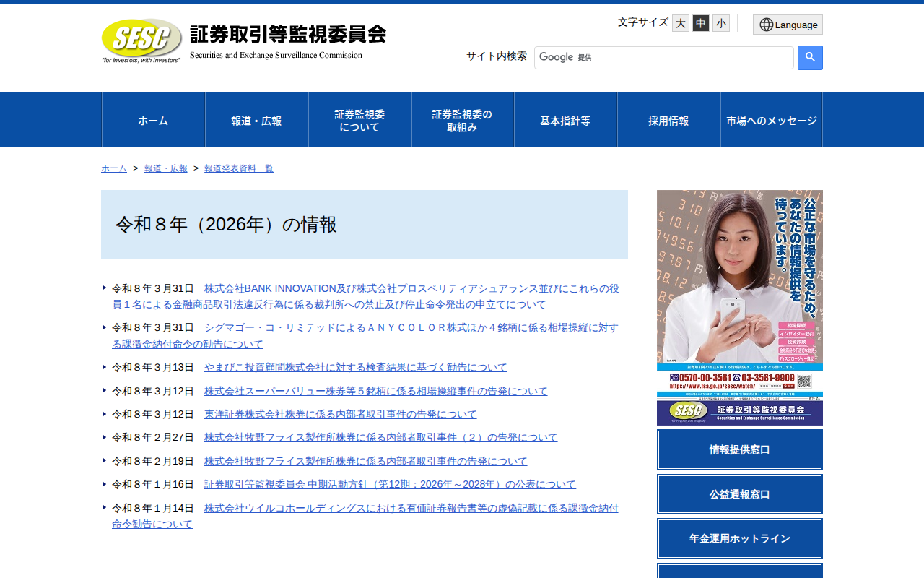Screen dimensions: 924x578
Task: Open the 報道・広報 navigation menu
Action: point(256,120)
